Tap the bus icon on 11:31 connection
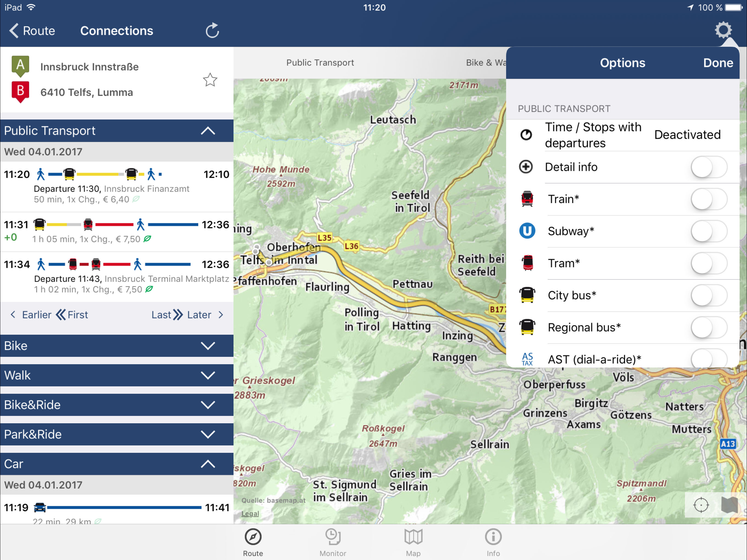This screenshot has width=747, height=560. click(x=40, y=224)
